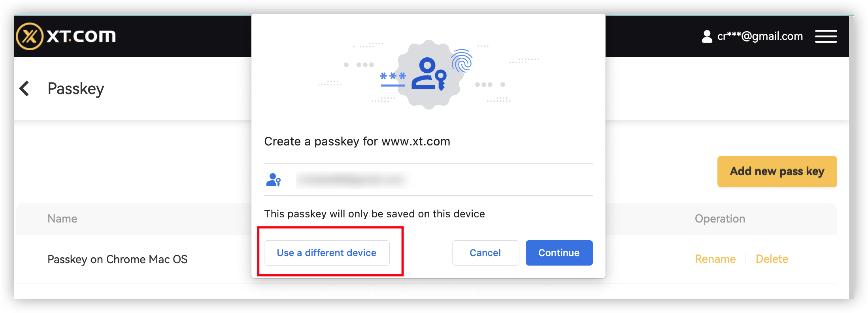Click the user profile avatar icon
Image resolution: width=868 pixels, height=313 pixels.
pyautogui.click(x=707, y=36)
